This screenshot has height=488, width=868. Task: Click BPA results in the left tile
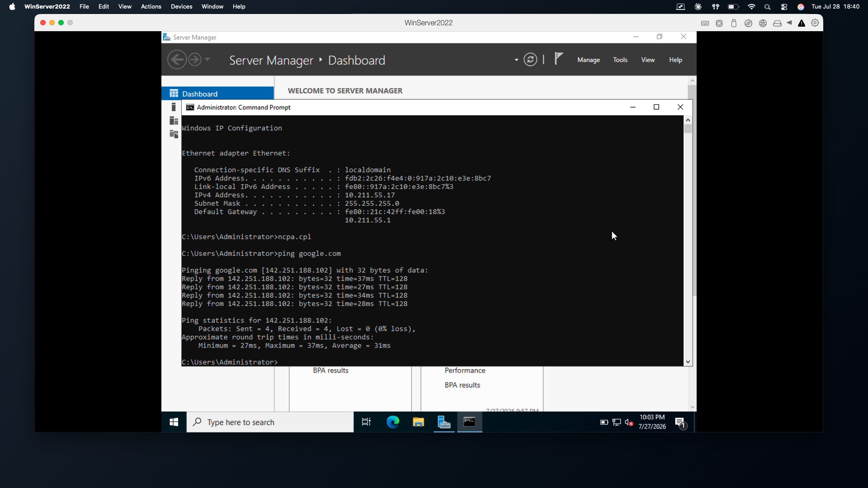click(x=330, y=370)
